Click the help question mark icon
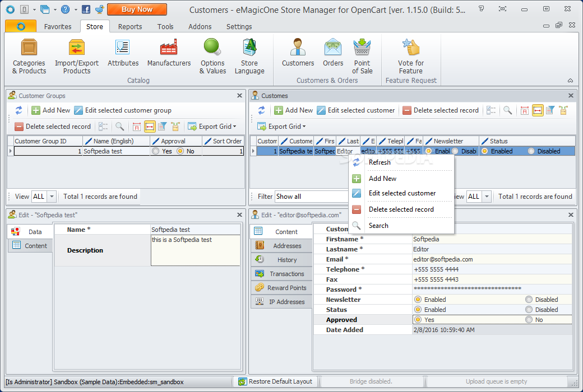Screen dimensions: 583x392 coord(65,10)
